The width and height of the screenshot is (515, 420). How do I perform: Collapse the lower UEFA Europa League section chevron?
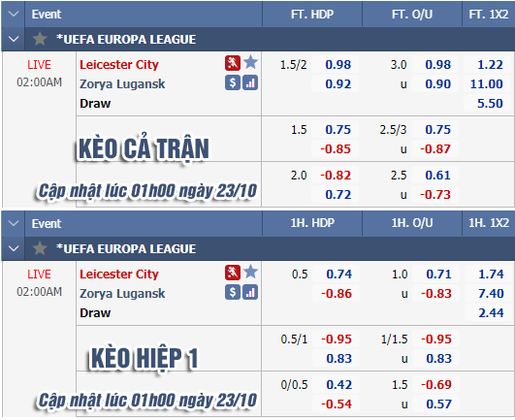click(x=14, y=248)
